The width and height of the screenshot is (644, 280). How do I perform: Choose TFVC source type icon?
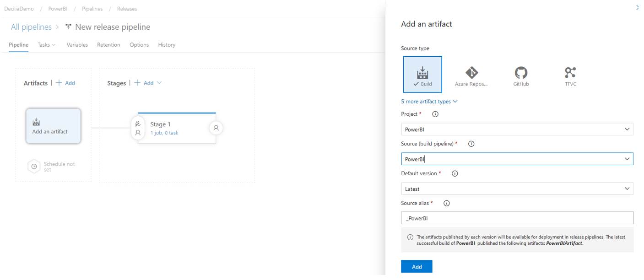[570, 72]
